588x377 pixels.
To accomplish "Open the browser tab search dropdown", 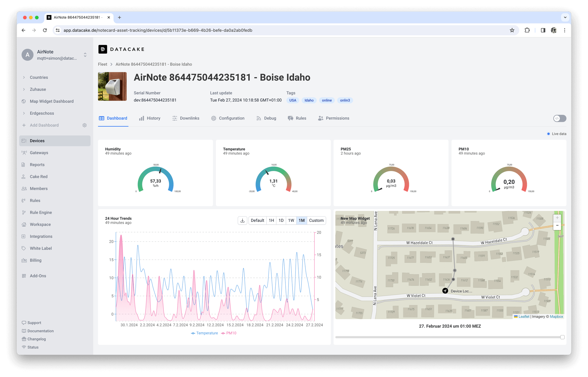I will (x=565, y=17).
